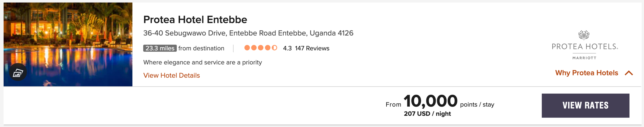
Task: Click the hotel tagline about elegance and service
Action: point(202,62)
